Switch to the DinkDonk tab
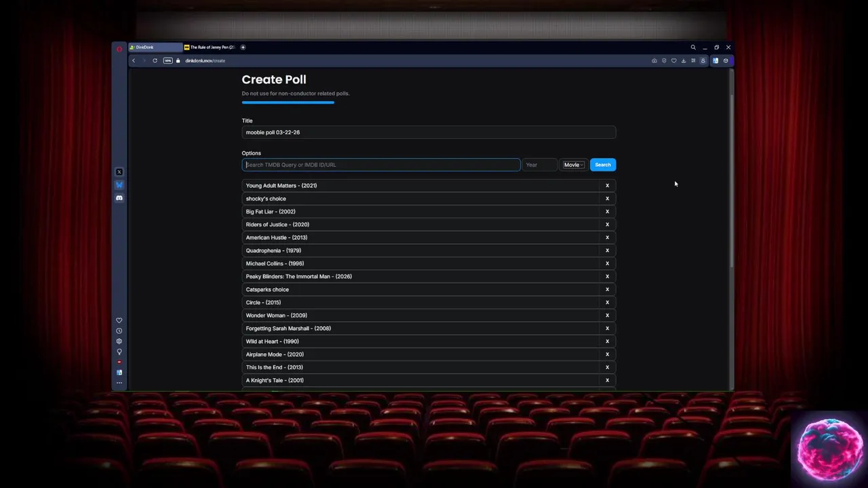868x488 pixels. [x=155, y=47]
